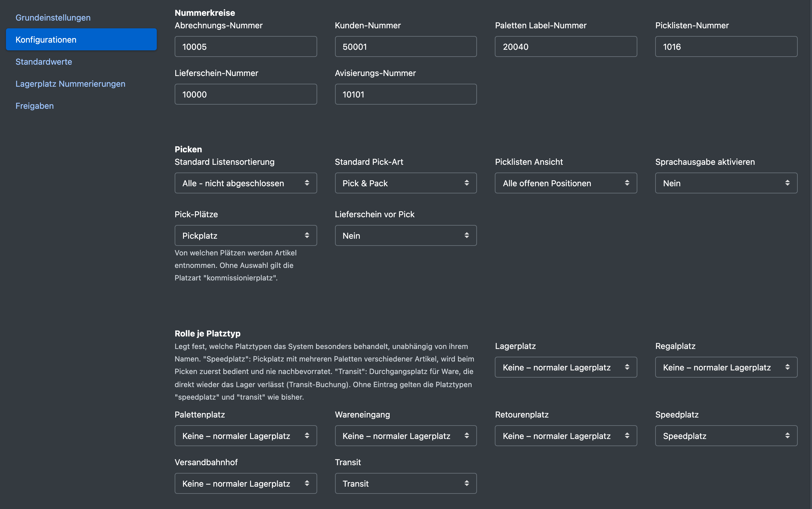Click the Rolle je Platztyp description paragraph
This screenshot has height=509, width=812.
(x=325, y=372)
